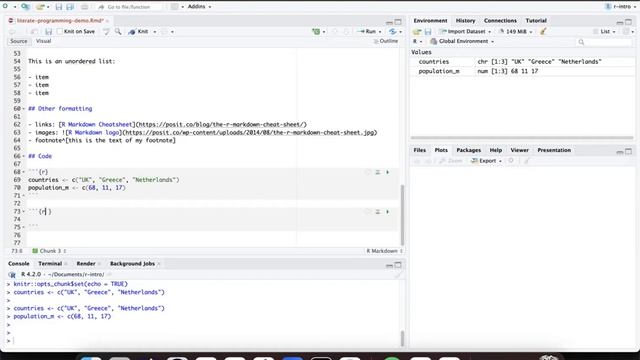Viewport: 640px width, 360px height.
Task: Click the Environment pane horizontal scrollbar
Action: 522,138
